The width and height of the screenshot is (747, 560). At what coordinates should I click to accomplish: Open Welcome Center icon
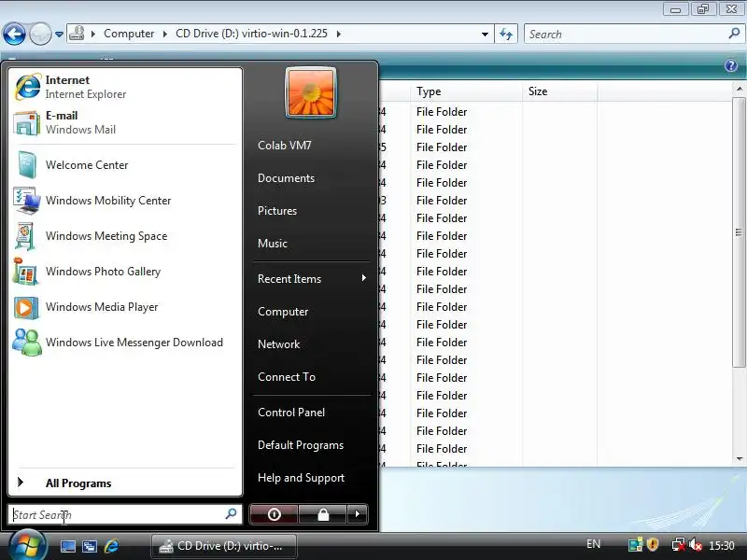tap(26, 165)
